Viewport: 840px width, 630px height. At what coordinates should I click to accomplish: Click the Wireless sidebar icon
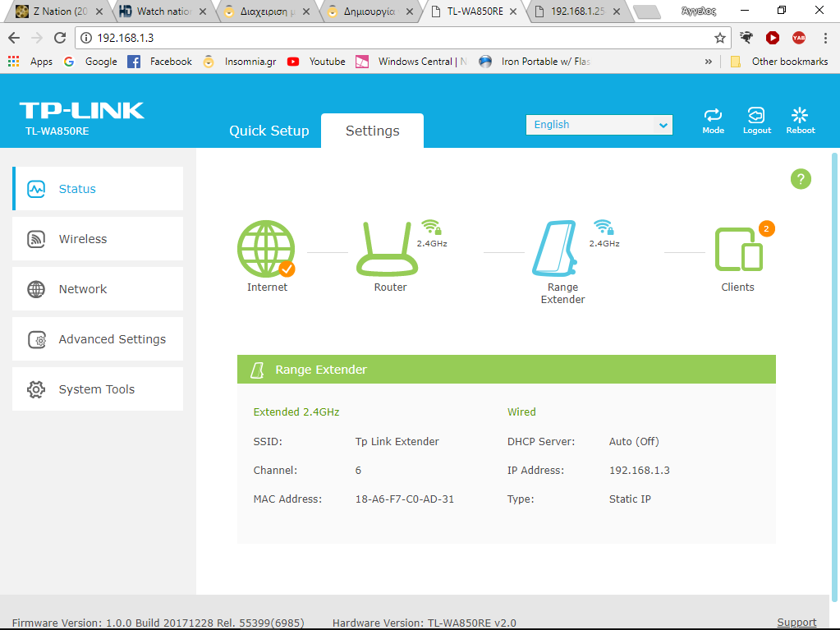pos(36,239)
